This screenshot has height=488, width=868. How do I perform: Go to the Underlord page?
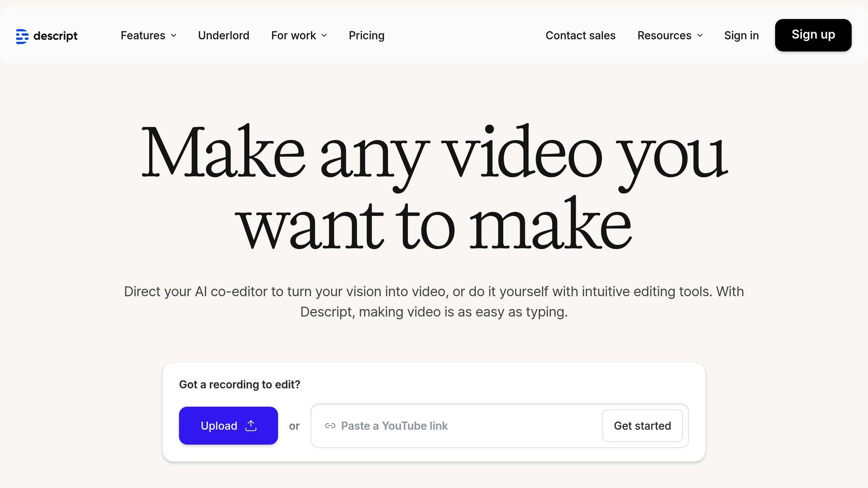pyautogui.click(x=223, y=36)
